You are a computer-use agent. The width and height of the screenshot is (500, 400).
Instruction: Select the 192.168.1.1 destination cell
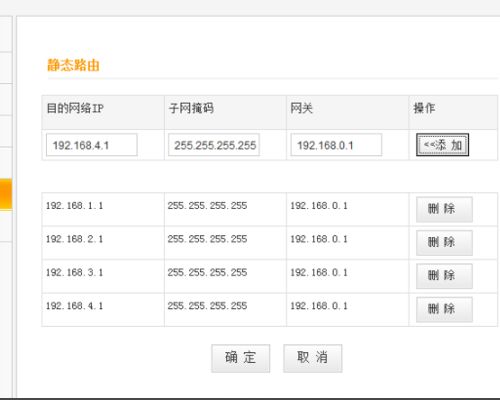(103, 209)
